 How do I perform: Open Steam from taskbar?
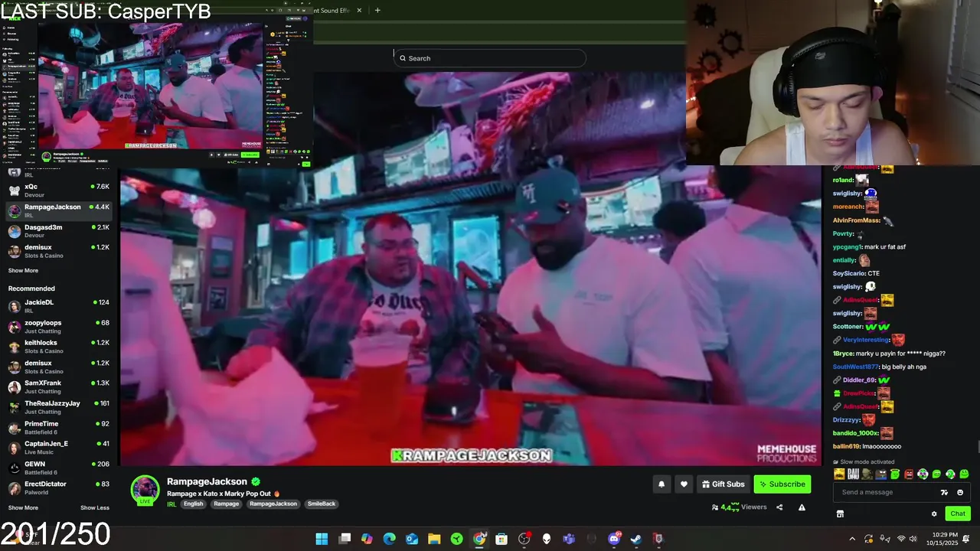pos(636,539)
